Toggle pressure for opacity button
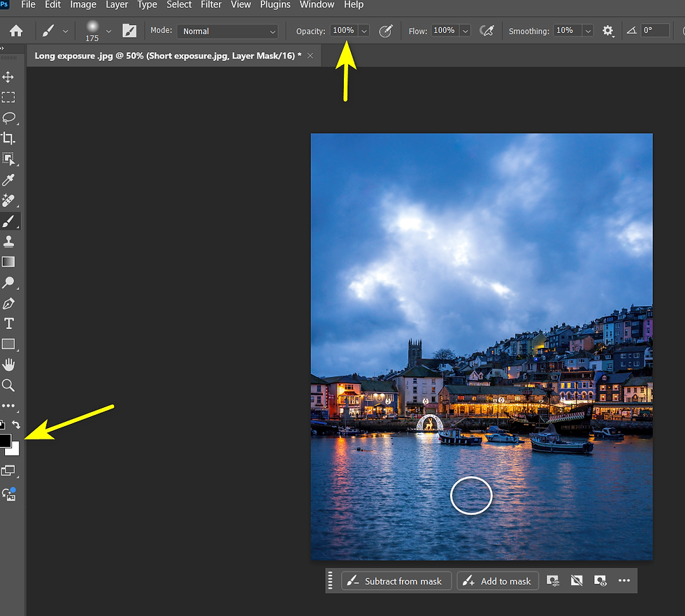The width and height of the screenshot is (685, 616). coord(385,31)
